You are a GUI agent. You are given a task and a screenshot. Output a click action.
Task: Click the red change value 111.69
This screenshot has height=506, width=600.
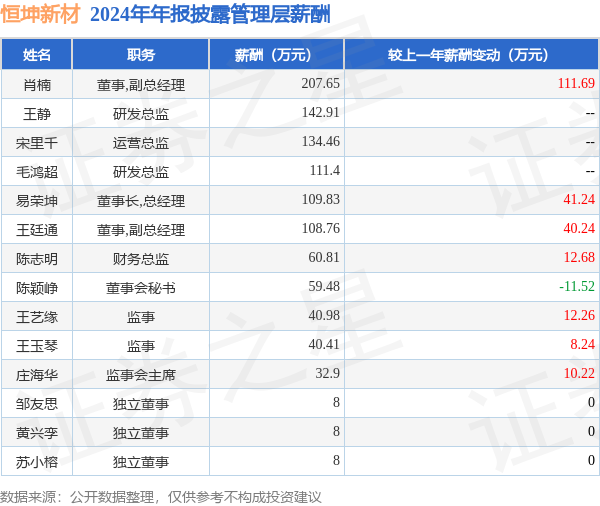[576, 83]
